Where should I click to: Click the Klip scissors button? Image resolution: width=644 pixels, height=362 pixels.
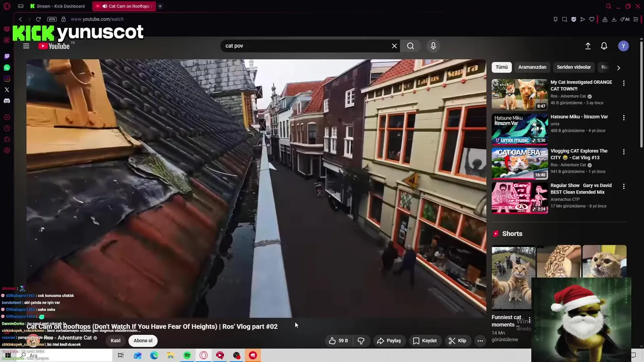click(457, 340)
